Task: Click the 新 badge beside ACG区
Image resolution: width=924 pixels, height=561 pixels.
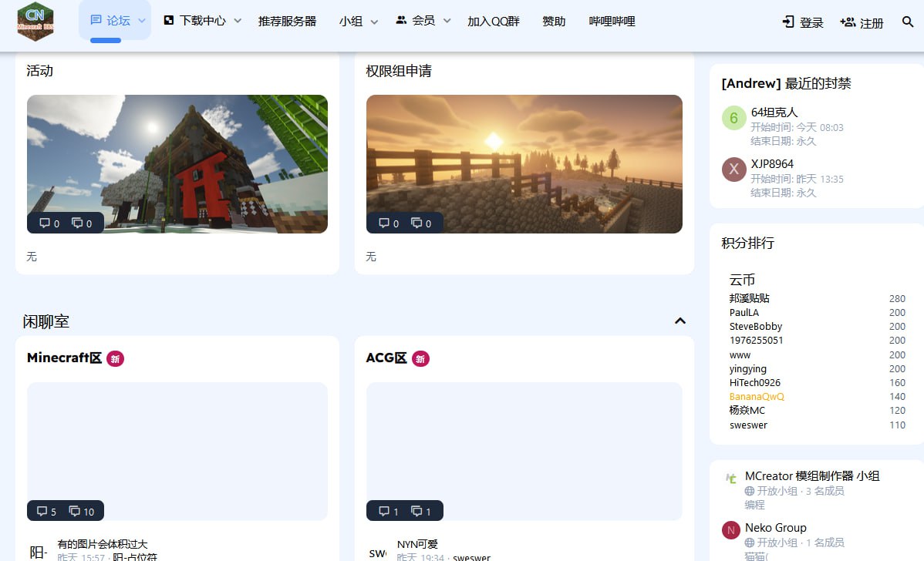Action: click(421, 358)
